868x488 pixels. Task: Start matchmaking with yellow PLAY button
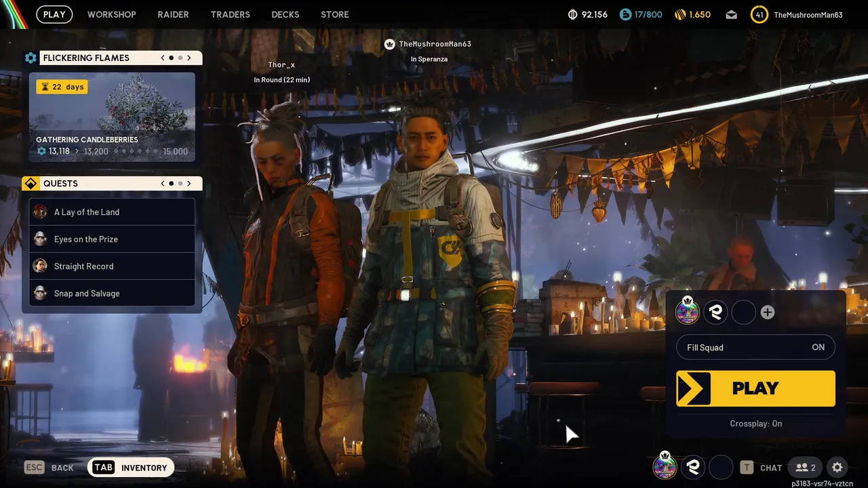[755, 388]
